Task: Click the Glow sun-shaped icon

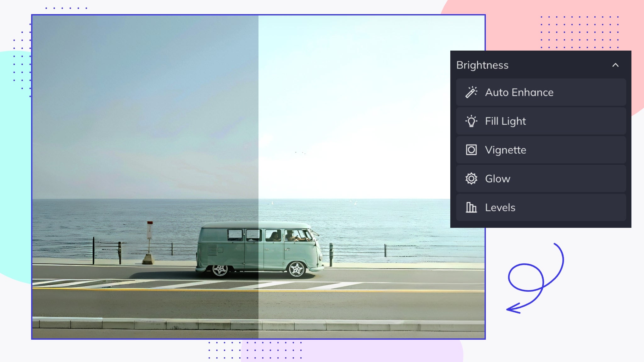Action: (x=471, y=179)
